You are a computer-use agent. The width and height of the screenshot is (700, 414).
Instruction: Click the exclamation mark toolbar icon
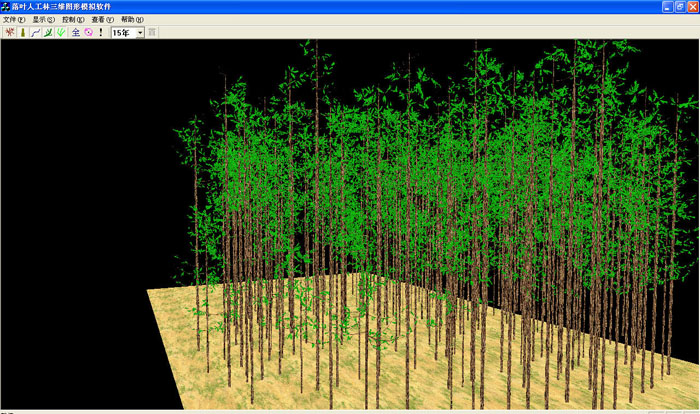click(x=100, y=32)
